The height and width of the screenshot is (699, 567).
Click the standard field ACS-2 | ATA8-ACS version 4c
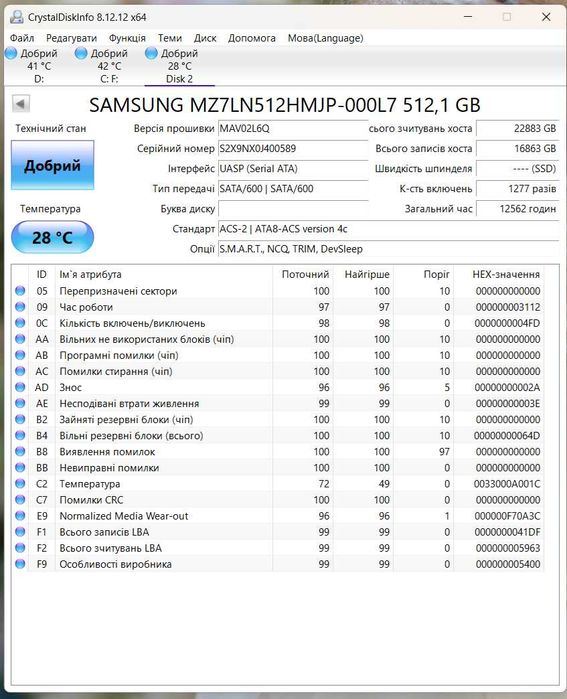[388, 229]
